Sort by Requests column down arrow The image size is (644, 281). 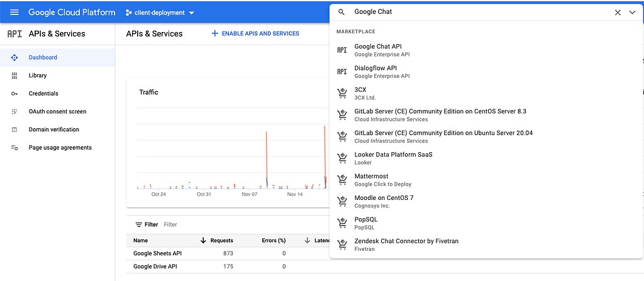click(x=203, y=240)
